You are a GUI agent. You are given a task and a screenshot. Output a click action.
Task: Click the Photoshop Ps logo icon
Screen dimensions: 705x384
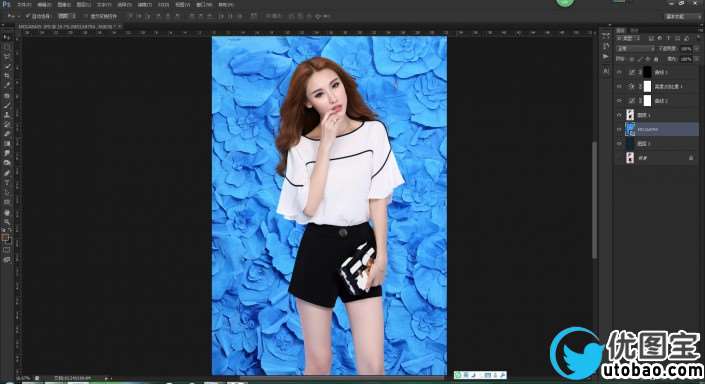6,4
